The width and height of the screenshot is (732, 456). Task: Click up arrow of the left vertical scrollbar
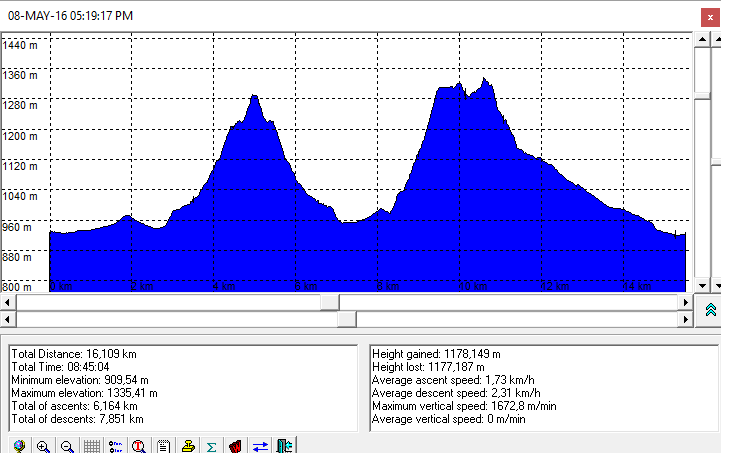point(702,40)
